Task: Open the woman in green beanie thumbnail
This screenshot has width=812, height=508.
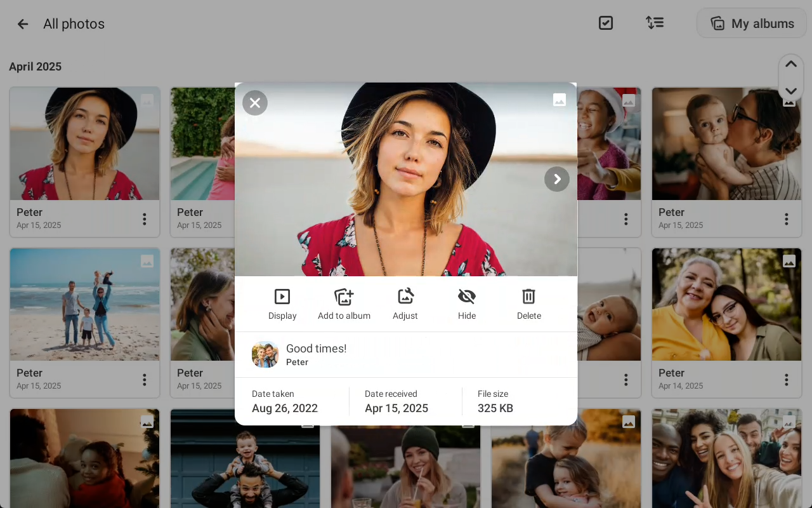Action: (x=405, y=467)
